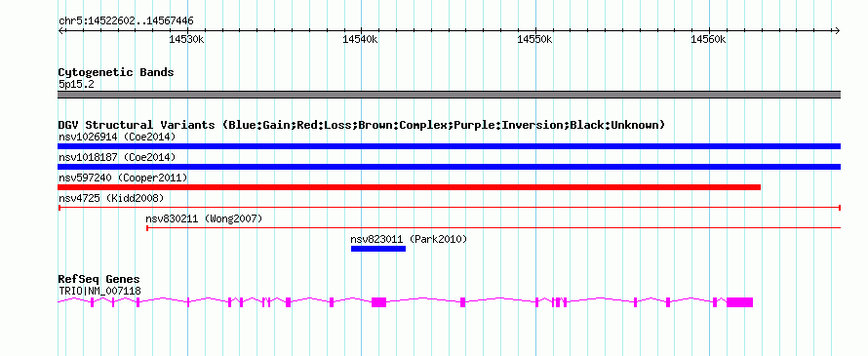Image resolution: width=868 pixels, height=356 pixels.
Task: Click the Cytogenetic Bands track heading
Action: (116, 72)
